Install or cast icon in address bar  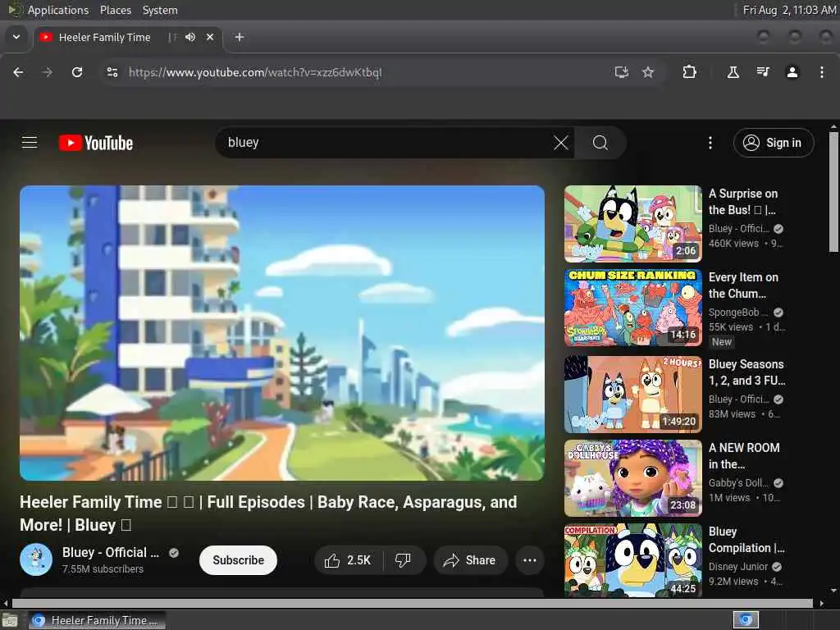(x=622, y=72)
